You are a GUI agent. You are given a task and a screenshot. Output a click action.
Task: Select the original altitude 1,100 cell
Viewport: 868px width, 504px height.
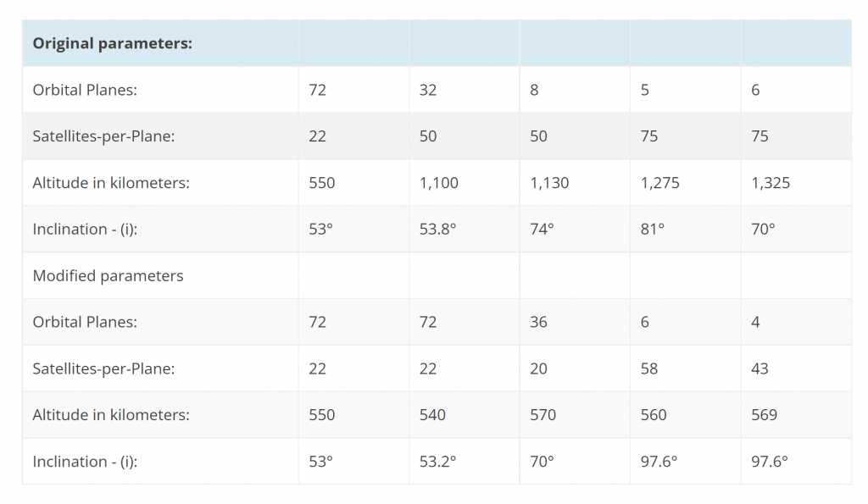[x=464, y=183]
